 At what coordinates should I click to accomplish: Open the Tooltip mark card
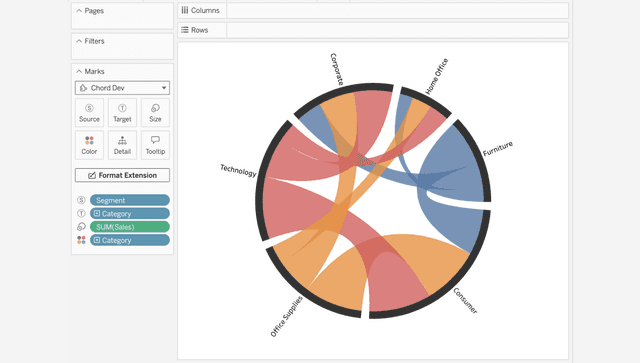(155, 145)
